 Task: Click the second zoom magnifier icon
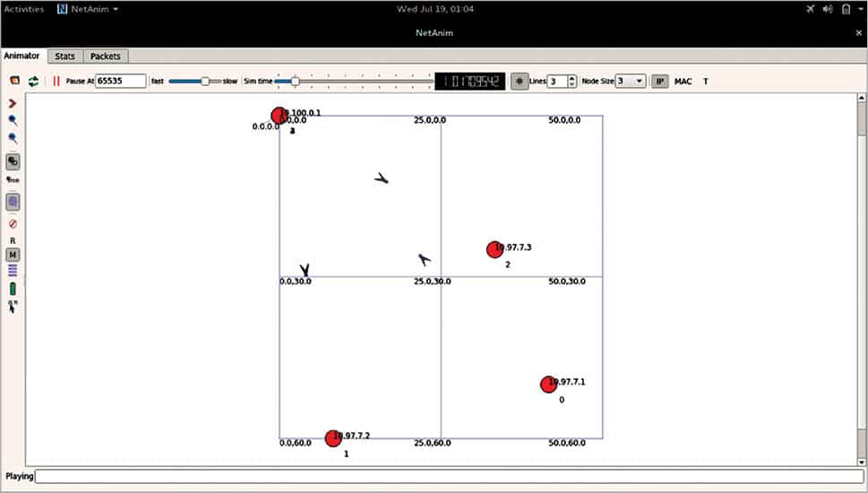pos(13,138)
